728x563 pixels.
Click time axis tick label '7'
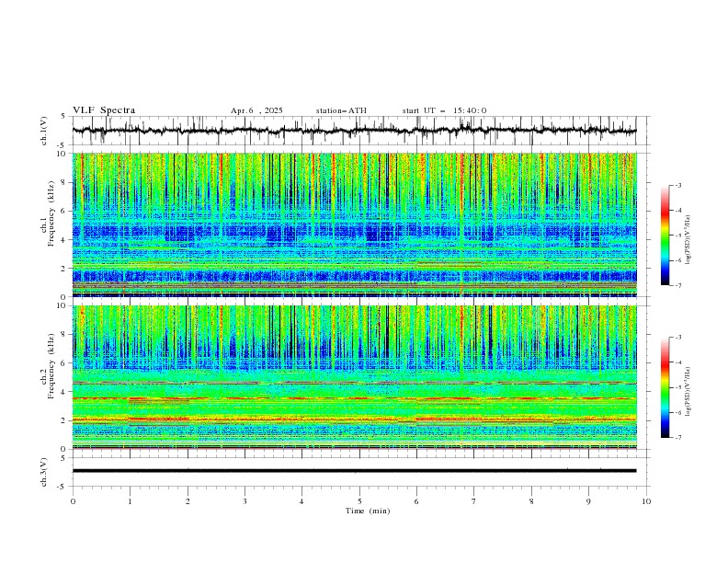pyautogui.click(x=474, y=501)
